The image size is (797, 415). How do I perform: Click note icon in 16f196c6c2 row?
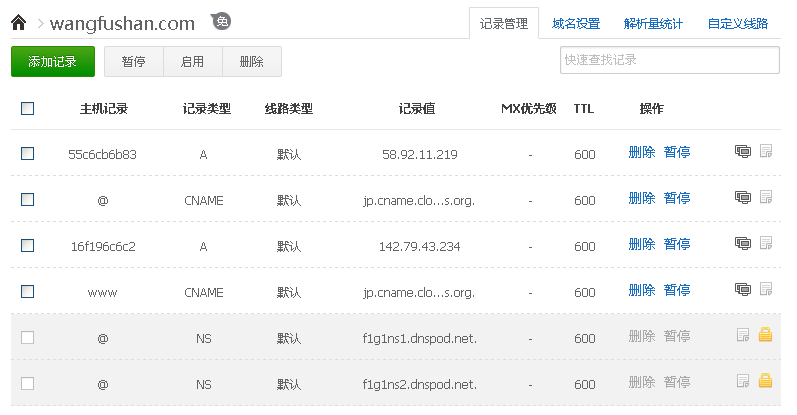point(766,244)
